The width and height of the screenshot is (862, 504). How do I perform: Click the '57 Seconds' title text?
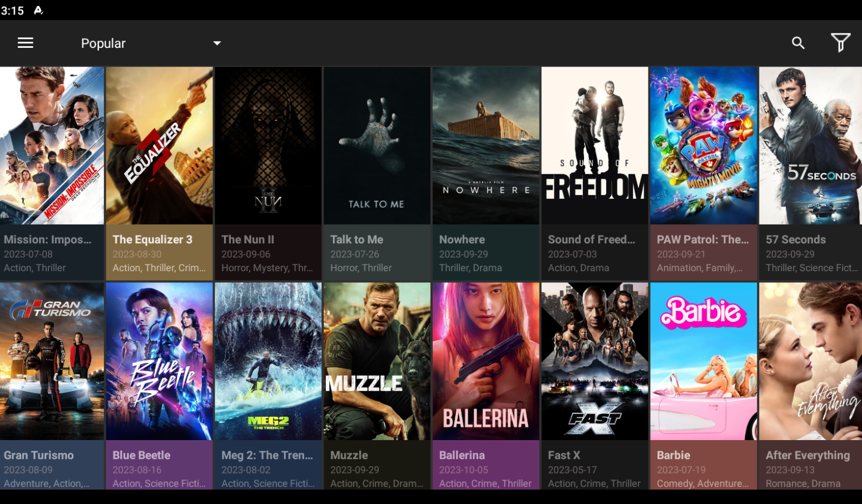796,239
